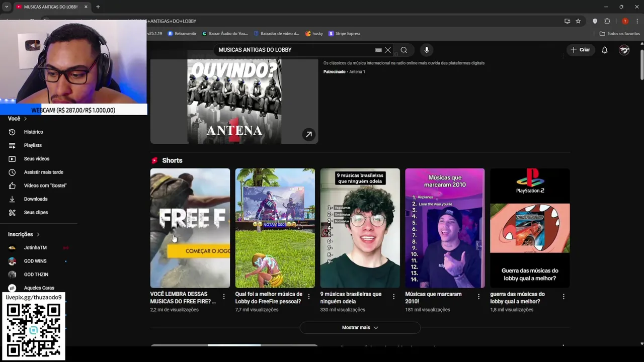The width and height of the screenshot is (644, 362).
Task: Open the Chrome profile avatar
Action: tap(625, 21)
